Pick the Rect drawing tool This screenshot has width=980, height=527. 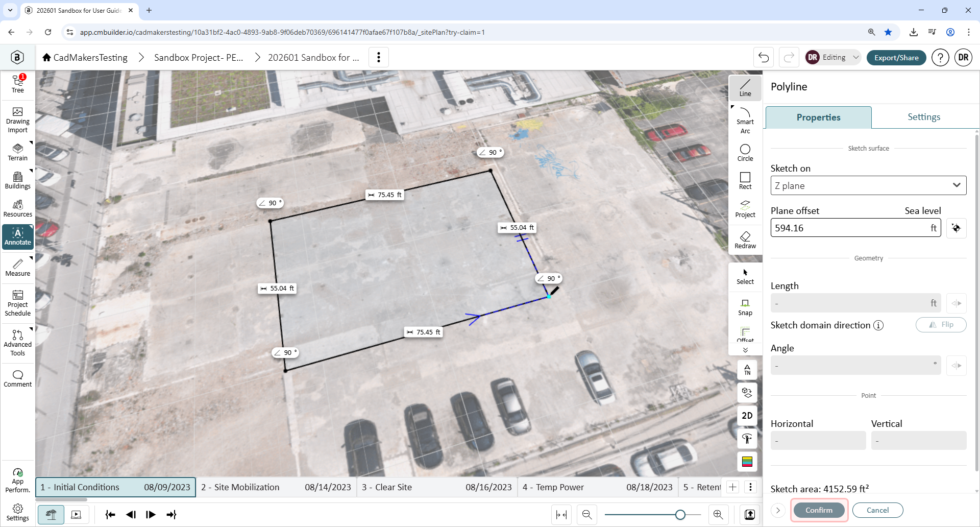(745, 181)
